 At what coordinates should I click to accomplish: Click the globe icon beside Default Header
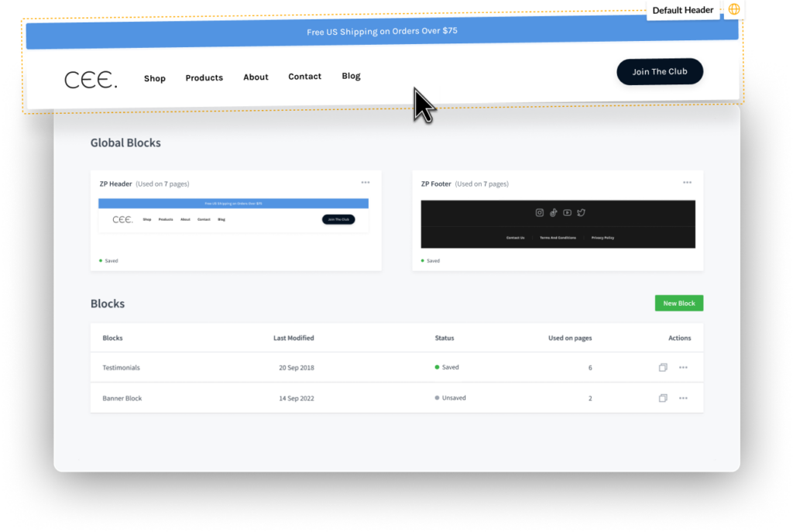[734, 9]
